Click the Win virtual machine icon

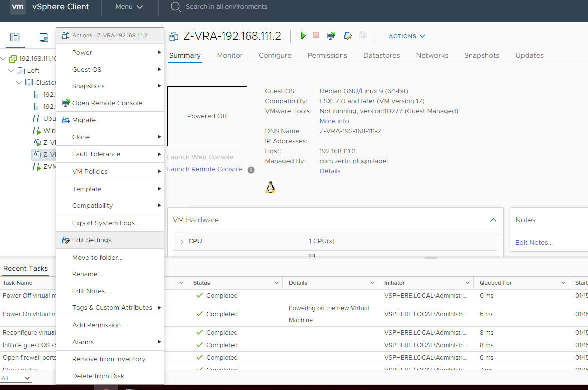(x=37, y=131)
